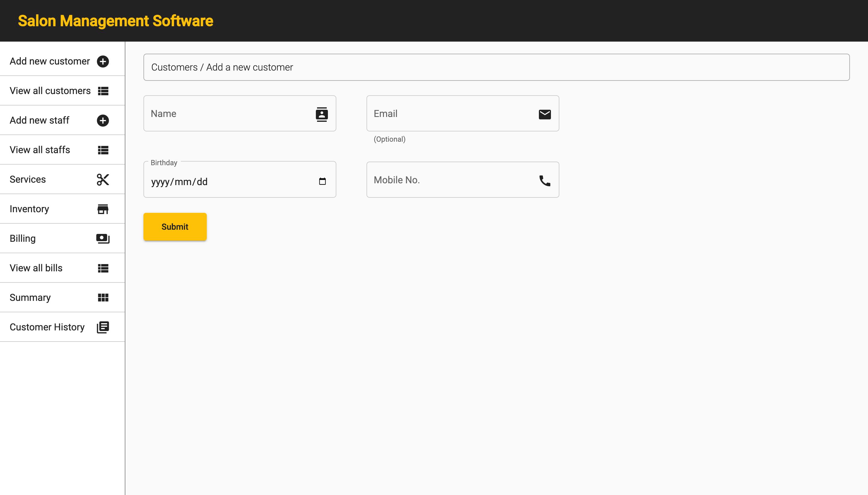Go to View all bills
The image size is (868, 495).
tap(36, 268)
